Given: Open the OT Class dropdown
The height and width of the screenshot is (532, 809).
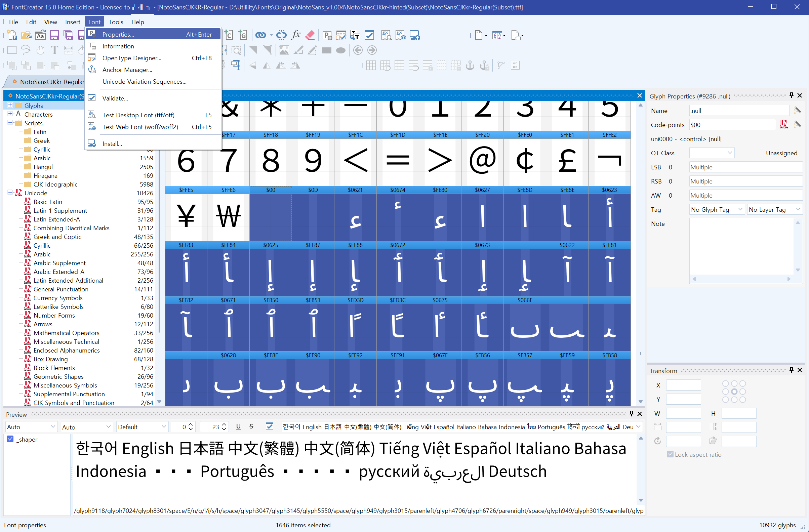Looking at the screenshot, I should pos(712,153).
